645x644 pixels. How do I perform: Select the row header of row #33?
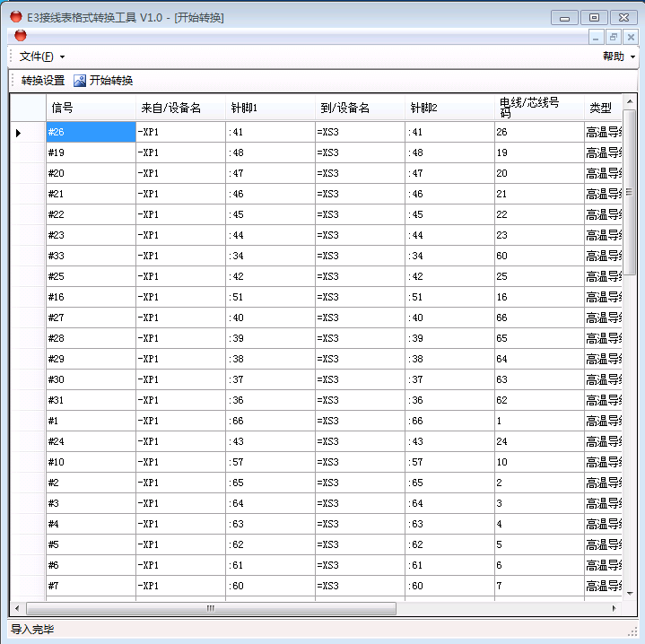(x=28, y=256)
